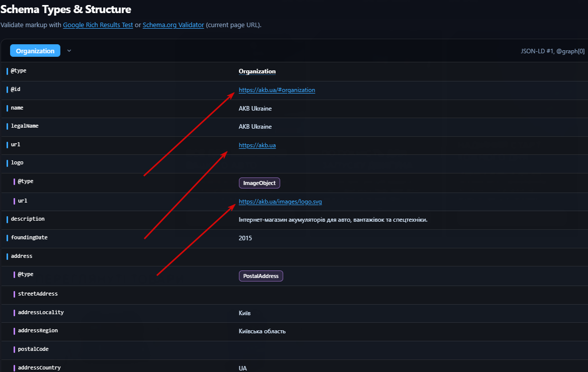Open the Google Rich Results Test link
Viewport: 588px width, 372px height.
[x=98, y=25]
